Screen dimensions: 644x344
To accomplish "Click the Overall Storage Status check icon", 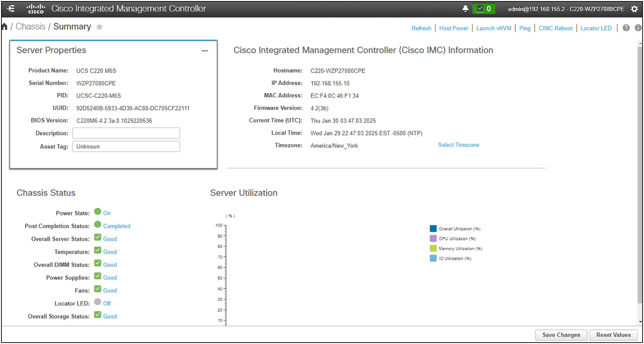I will [x=98, y=314].
